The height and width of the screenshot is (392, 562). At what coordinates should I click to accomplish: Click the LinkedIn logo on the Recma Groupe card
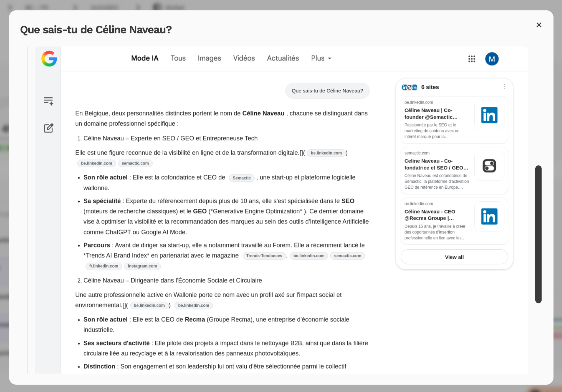[x=489, y=216]
